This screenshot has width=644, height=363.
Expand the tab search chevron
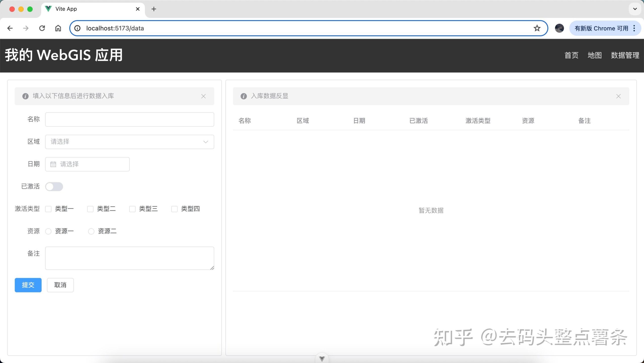(x=635, y=9)
